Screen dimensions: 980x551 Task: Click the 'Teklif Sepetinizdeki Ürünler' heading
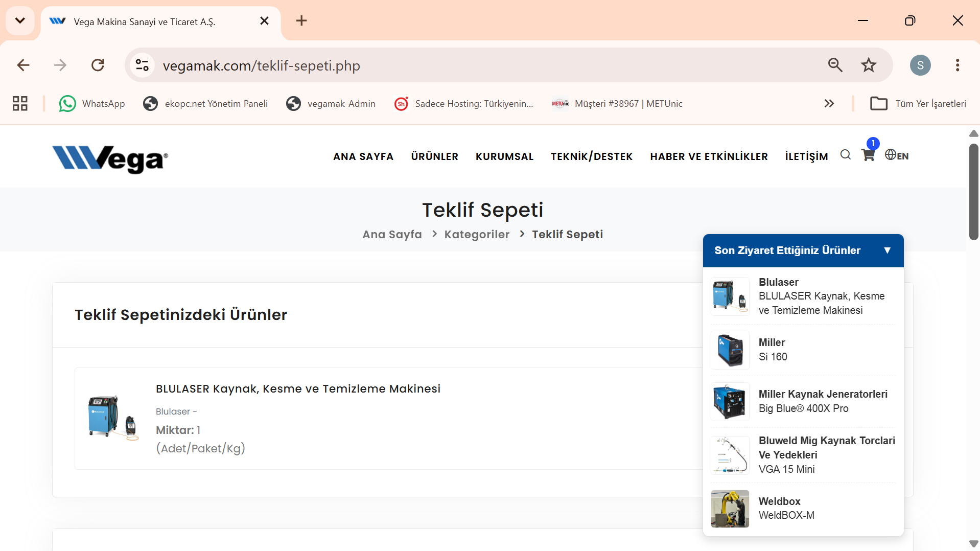coord(181,315)
